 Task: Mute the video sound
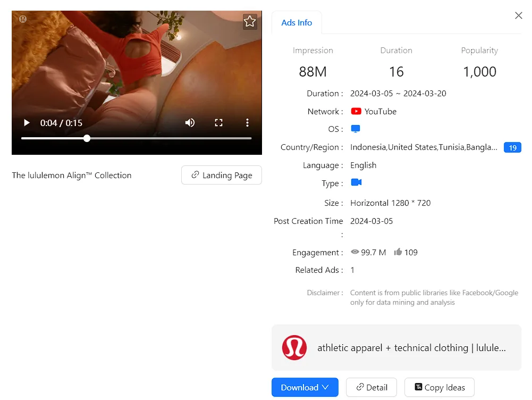[190, 123]
